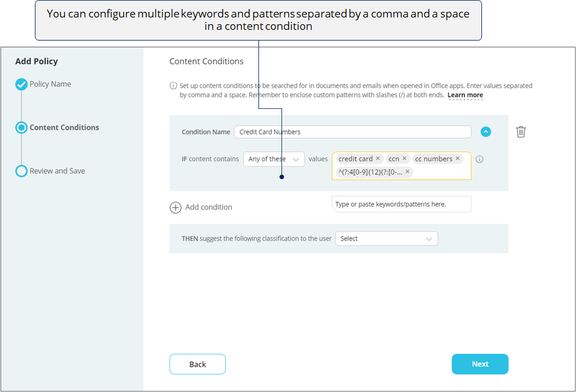Click the Review and Save step circle
576x392 pixels.
[21, 171]
